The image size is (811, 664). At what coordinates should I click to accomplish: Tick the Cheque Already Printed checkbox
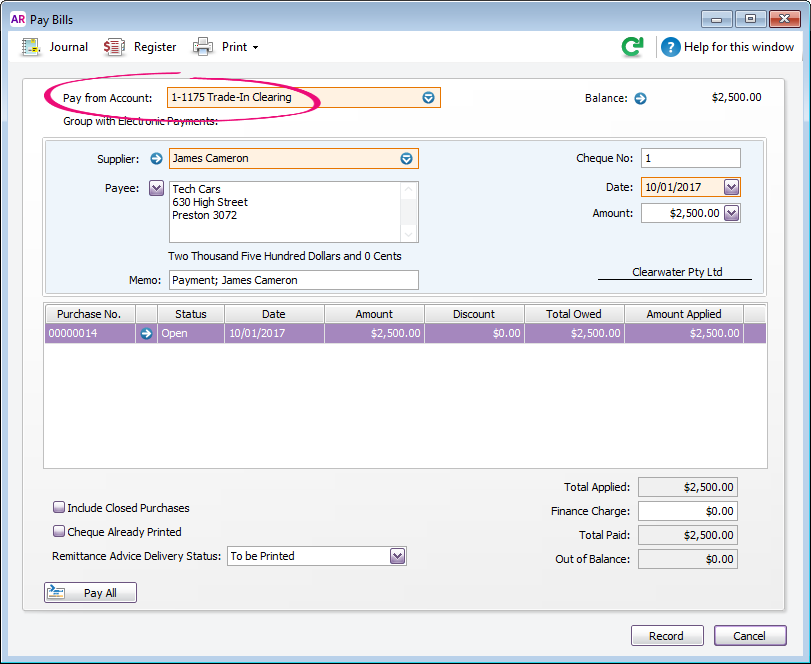59,532
